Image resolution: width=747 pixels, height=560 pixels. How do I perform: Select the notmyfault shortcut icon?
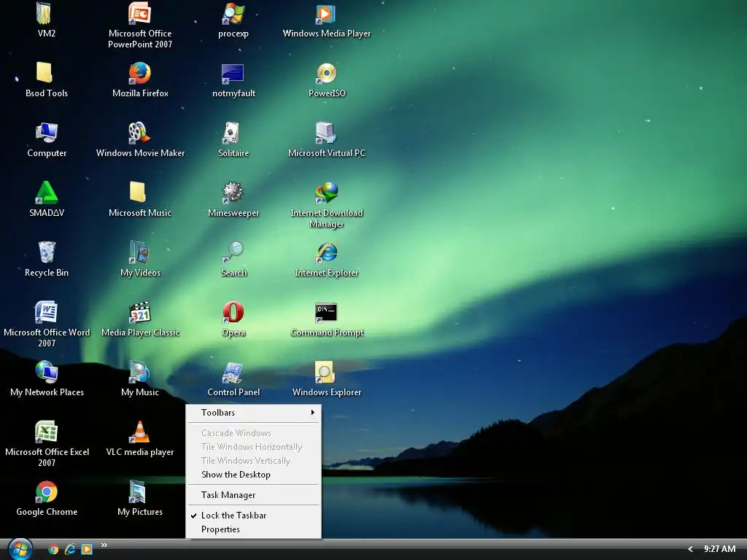(233, 74)
